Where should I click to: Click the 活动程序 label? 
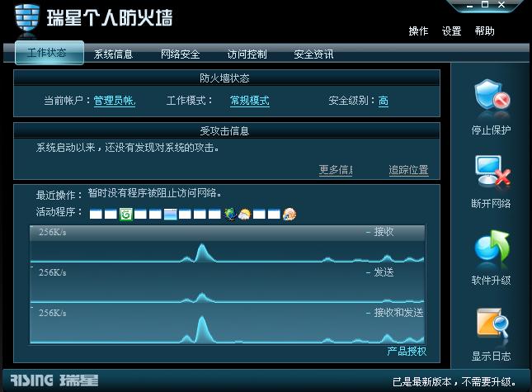click(59, 212)
